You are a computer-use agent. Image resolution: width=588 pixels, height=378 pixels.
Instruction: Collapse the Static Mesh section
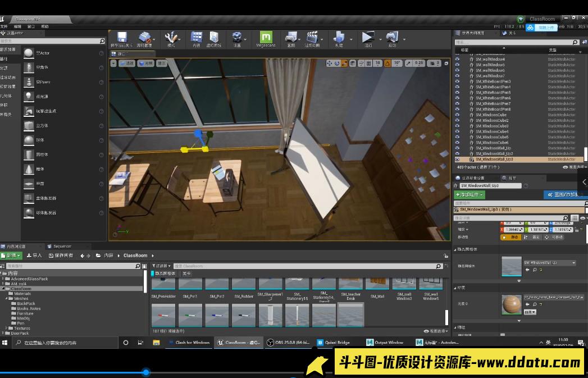pyautogui.click(x=456, y=249)
